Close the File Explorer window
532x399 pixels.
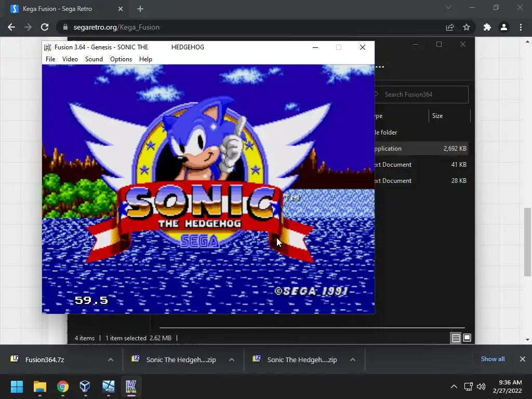[x=463, y=44]
